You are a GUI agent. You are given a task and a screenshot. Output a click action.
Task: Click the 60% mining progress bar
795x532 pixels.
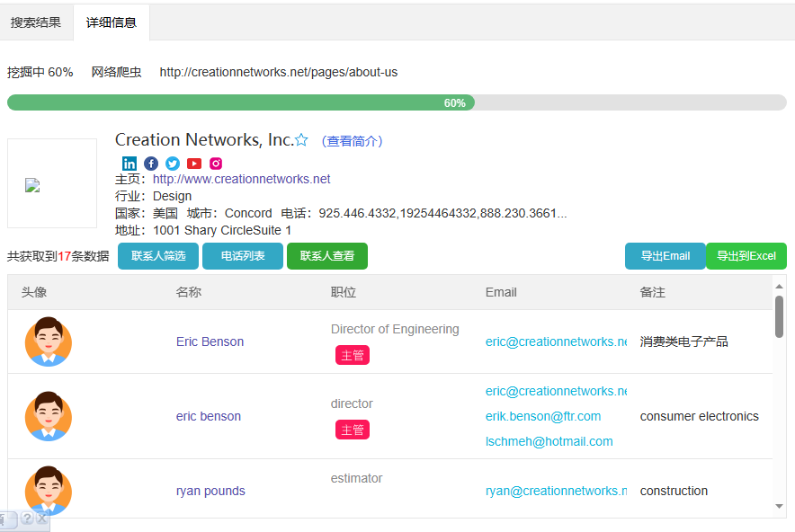pos(397,102)
